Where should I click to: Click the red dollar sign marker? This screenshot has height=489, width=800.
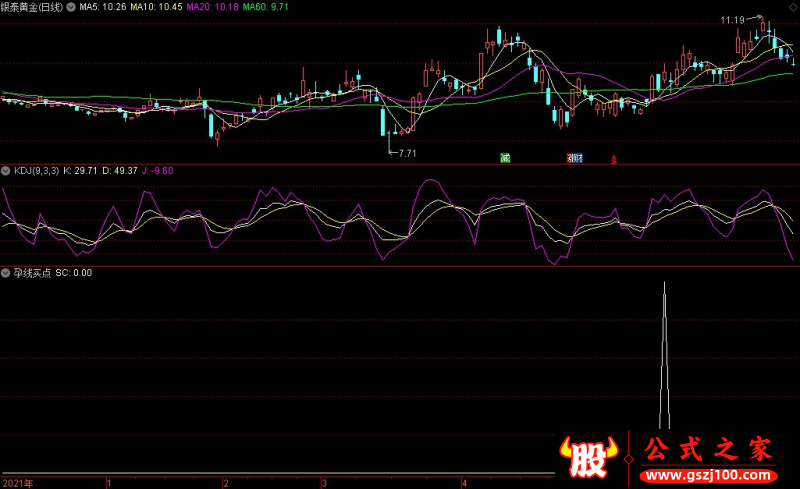(x=614, y=160)
